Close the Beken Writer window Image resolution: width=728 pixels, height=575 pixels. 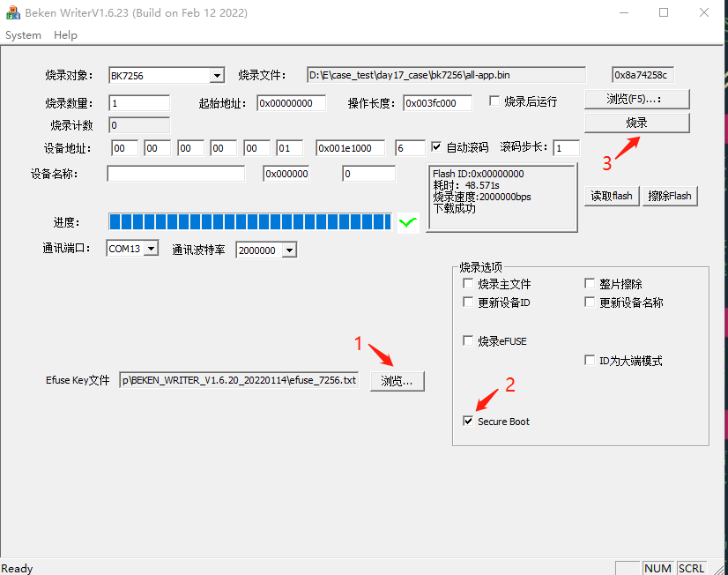click(x=703, y=13)
